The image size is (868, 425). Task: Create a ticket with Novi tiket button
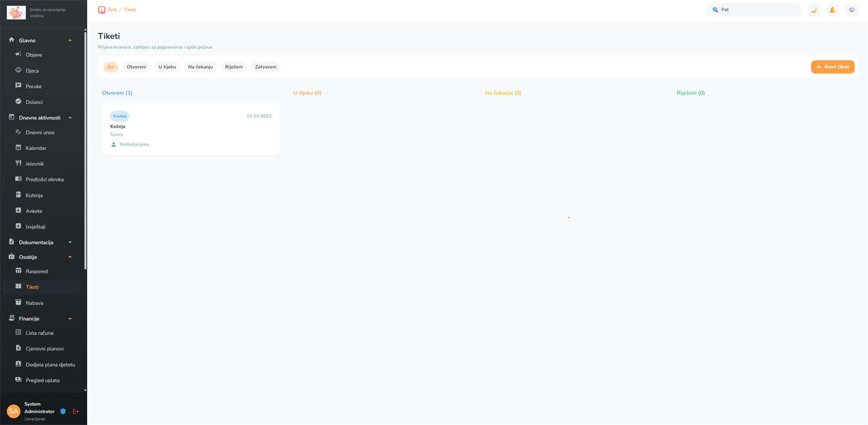coord(833,67)
